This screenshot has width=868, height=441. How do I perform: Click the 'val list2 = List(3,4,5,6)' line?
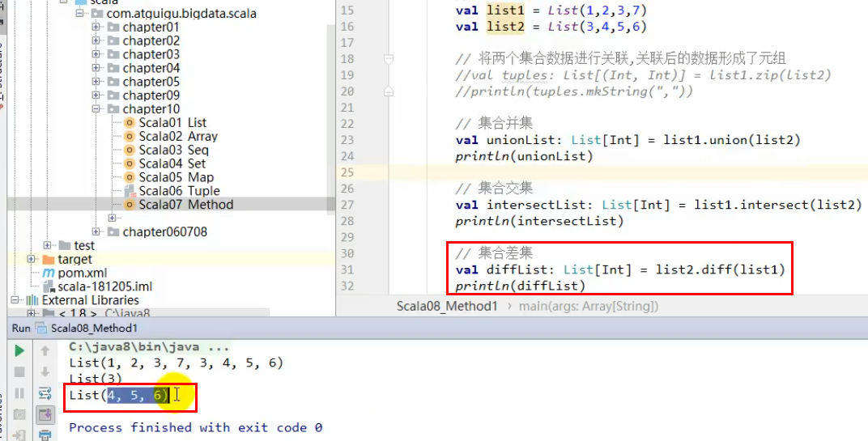click(551, 26)
